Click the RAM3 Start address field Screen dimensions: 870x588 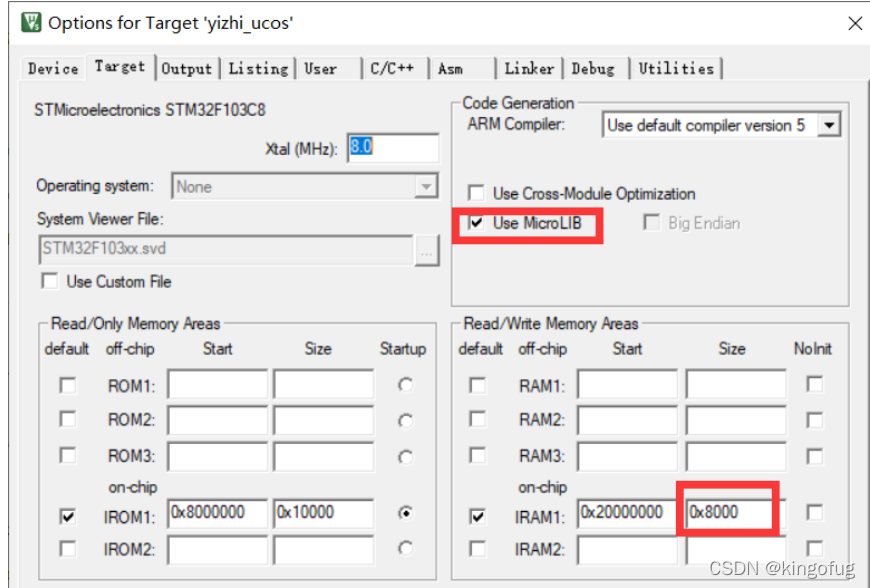click(x=628, y=457)
